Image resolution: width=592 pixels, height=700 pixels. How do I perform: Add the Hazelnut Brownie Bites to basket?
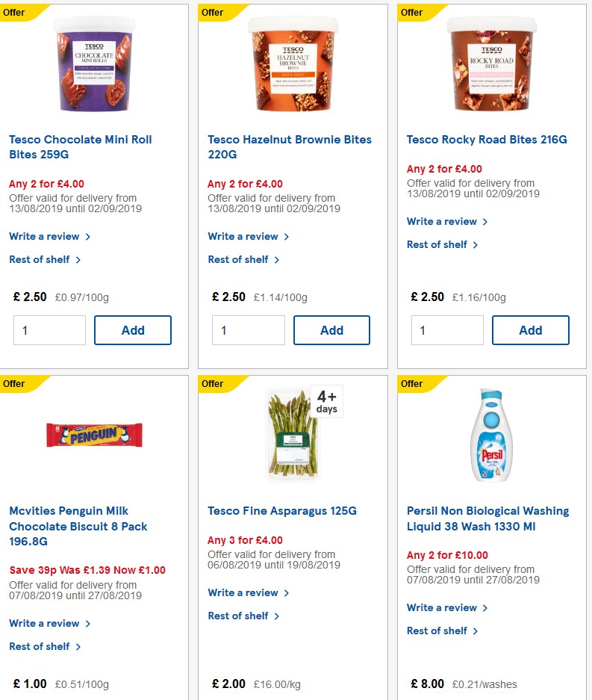point(331,329)
